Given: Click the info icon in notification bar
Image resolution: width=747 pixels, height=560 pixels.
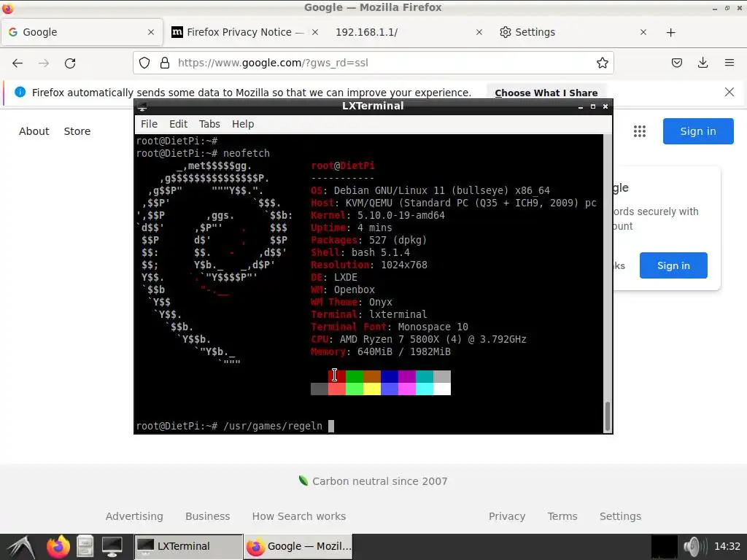Looking at the screenshot, I should tap(20, 92).
